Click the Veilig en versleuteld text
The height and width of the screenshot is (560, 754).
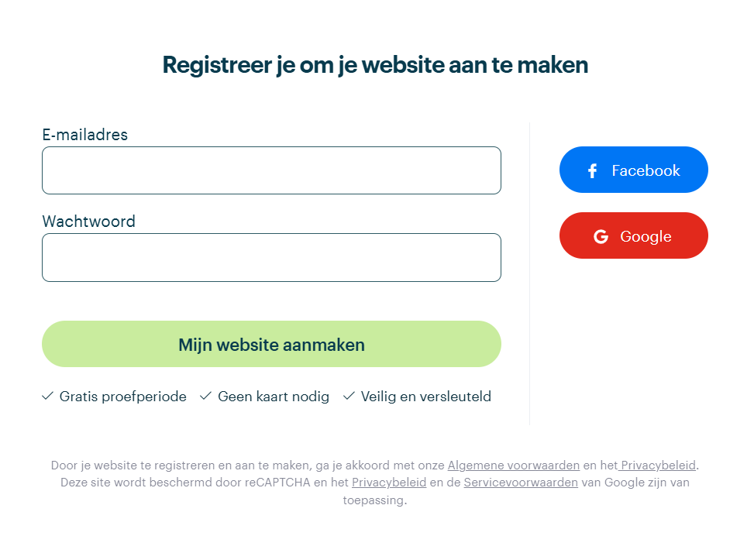point(426,397)
